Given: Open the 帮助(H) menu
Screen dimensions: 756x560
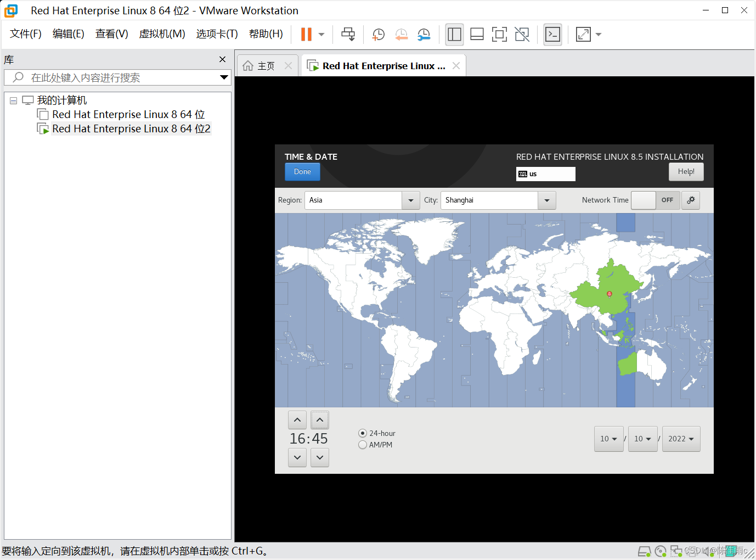Looking at the screenshot, I should coord(266,34).
